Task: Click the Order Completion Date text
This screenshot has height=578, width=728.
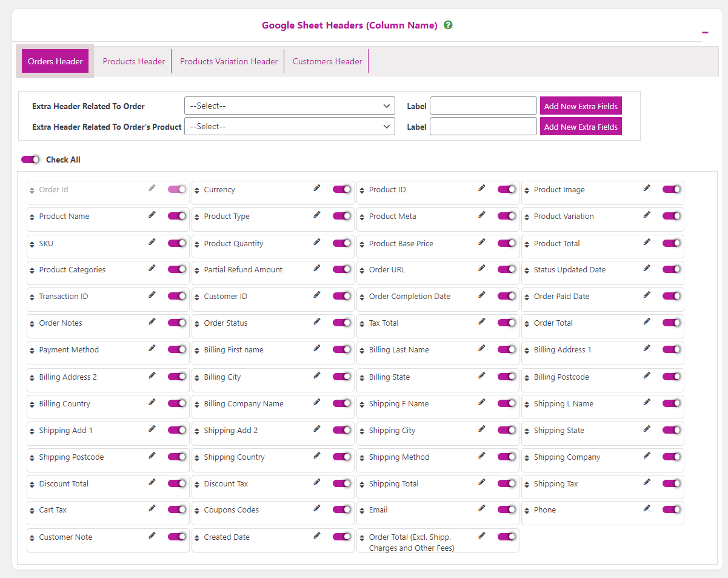Action: point(410,297)
